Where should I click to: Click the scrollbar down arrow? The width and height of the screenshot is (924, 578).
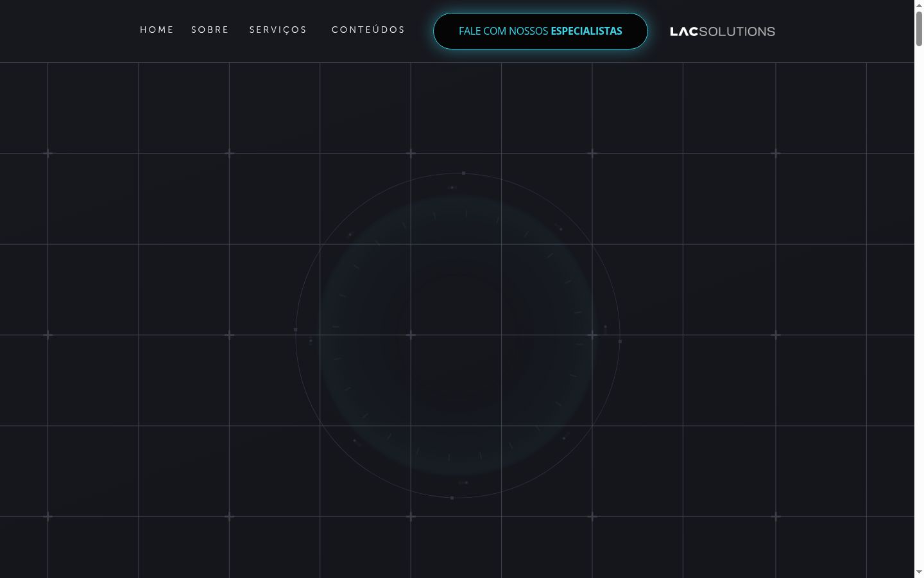point(919,572)
